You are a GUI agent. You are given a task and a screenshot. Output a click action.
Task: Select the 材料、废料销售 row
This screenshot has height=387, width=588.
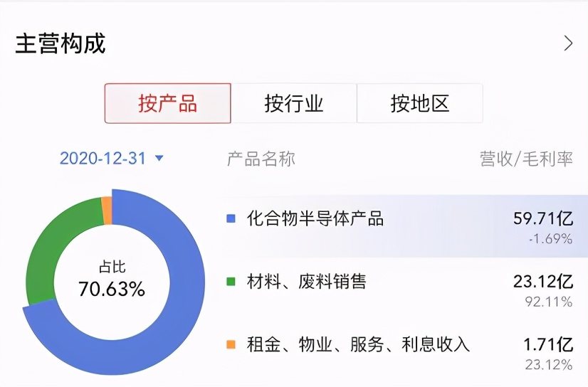pos(404,290)
